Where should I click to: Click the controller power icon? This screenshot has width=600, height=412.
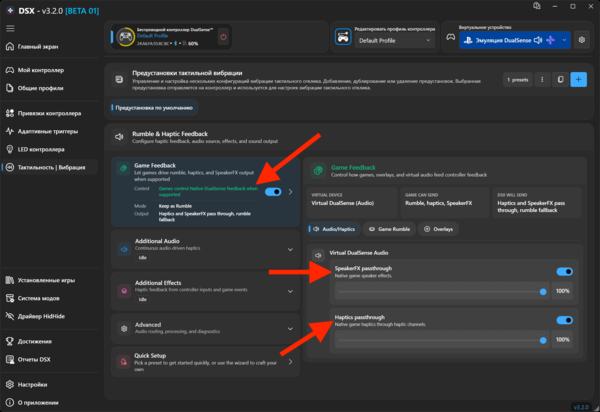tap(223, 37)
